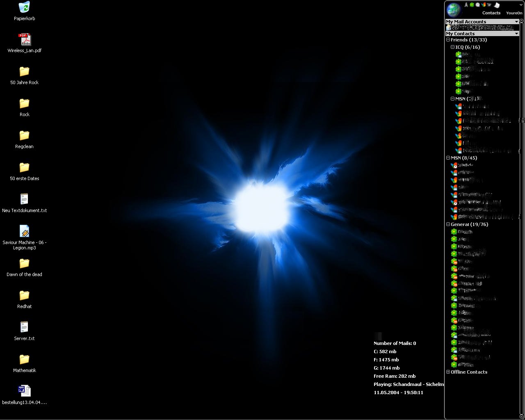Select the Saviour Machine Legion.mp3 file
This screenshot has height=420, width=525.
click(x=24, y=231)
